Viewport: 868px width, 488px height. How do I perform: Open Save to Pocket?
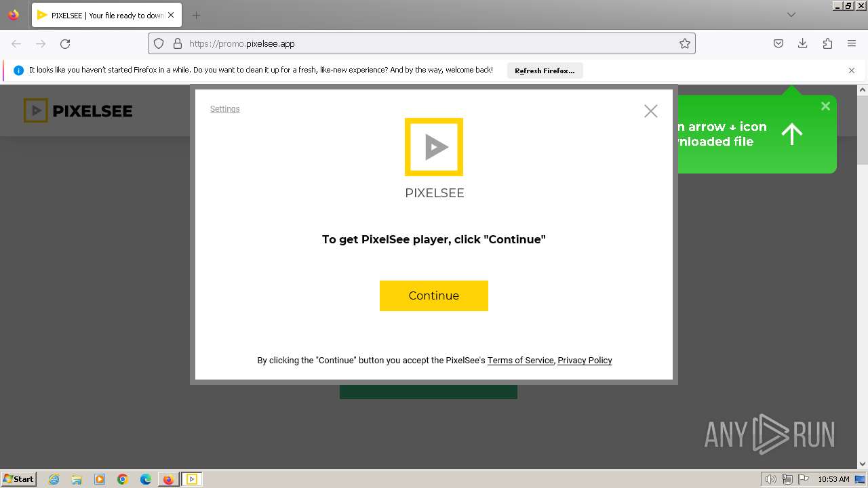coord(778,43)
